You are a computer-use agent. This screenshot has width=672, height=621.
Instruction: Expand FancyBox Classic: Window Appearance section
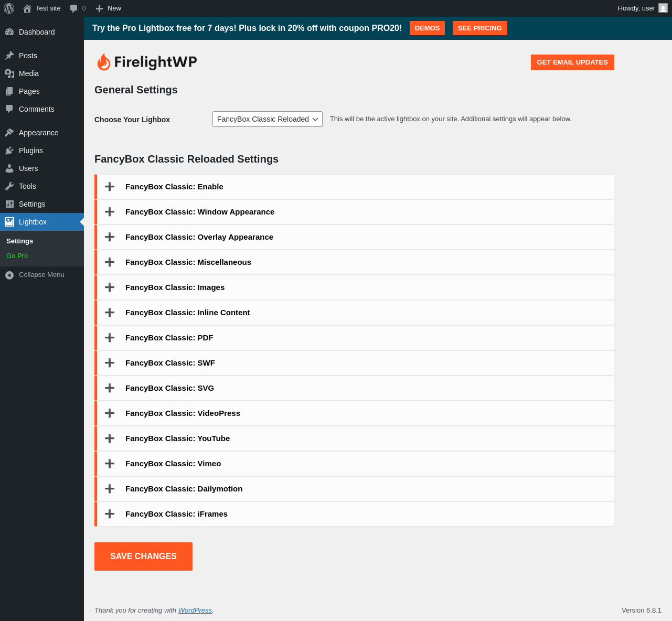pyautogui.click(x=354, y=212)
